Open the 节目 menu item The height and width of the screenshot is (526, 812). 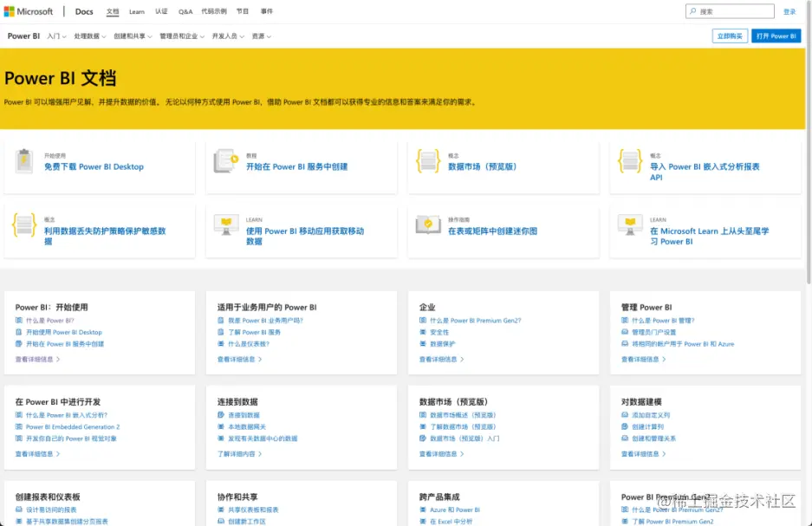click(x=243, y=11)
